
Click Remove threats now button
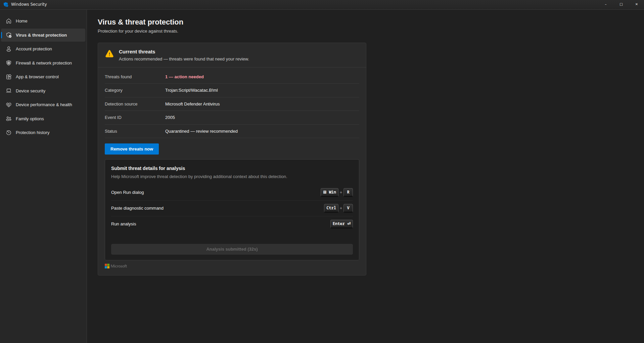pyautogui.click(x=132, y=149)
